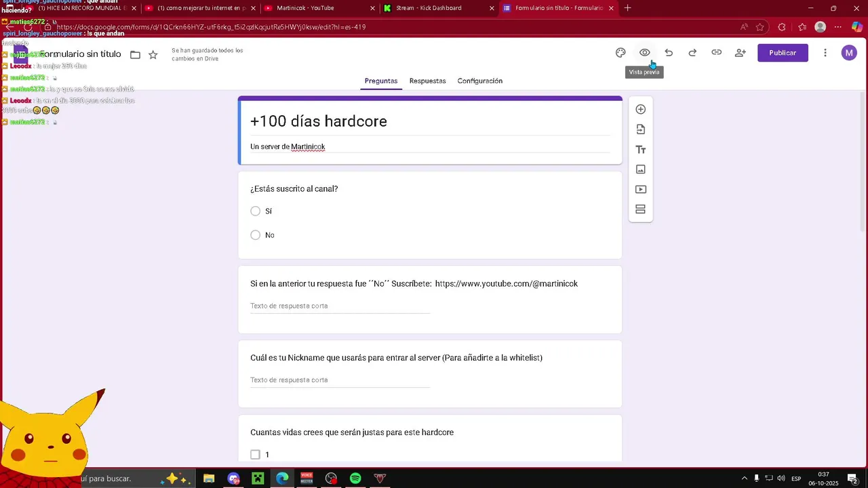868x488 pixels.
Task: Close the Formulario sin título browser tab
Action: click(x=611, y=8)
